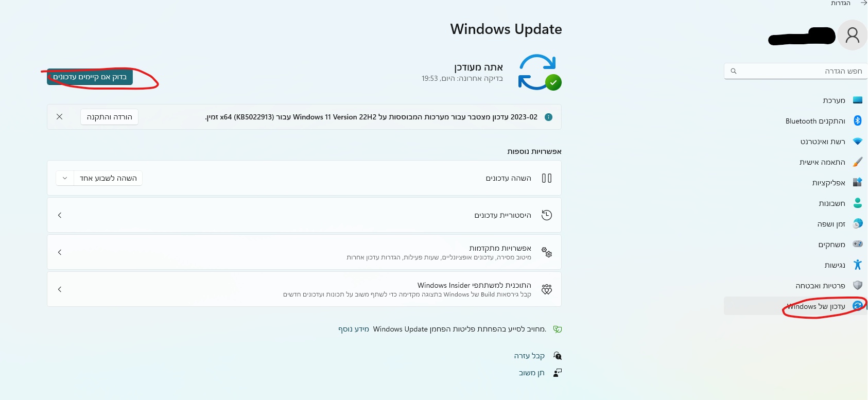Click the KB5022913 cumulative update text

pyautogui.click(x=372, y=117)
